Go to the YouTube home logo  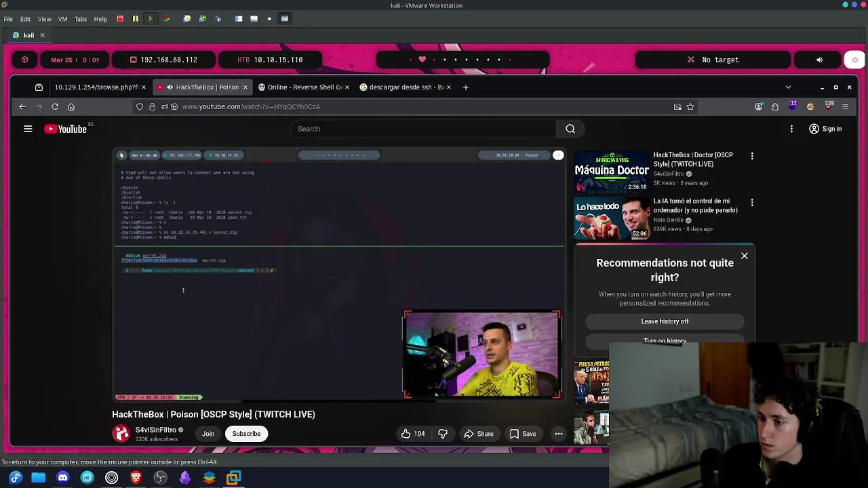pyautogui.click(x=66, y=129)
